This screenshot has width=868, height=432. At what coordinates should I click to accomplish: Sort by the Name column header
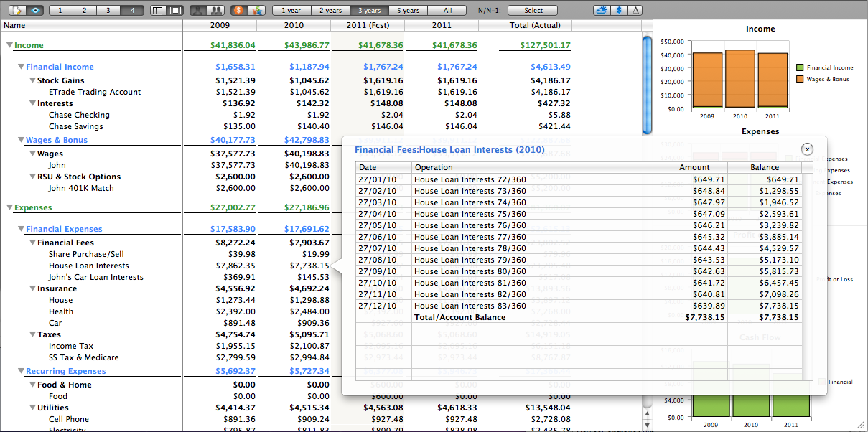tap(91, 25)
